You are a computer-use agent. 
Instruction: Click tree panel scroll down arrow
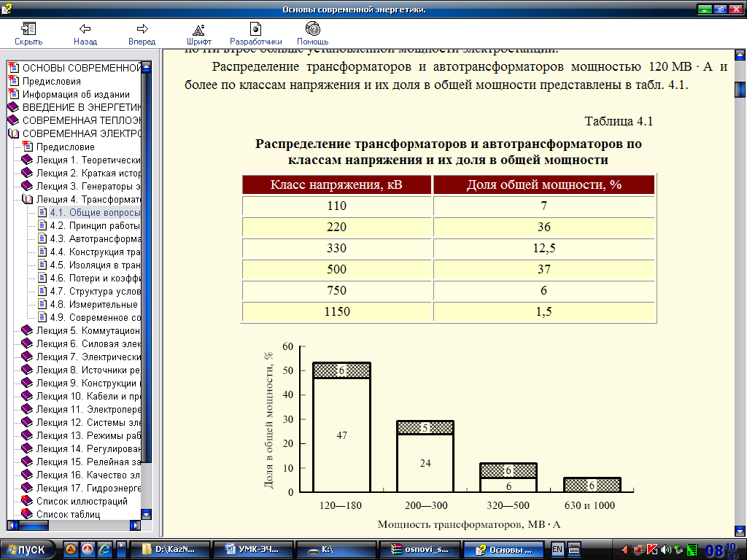pos(146,514)
